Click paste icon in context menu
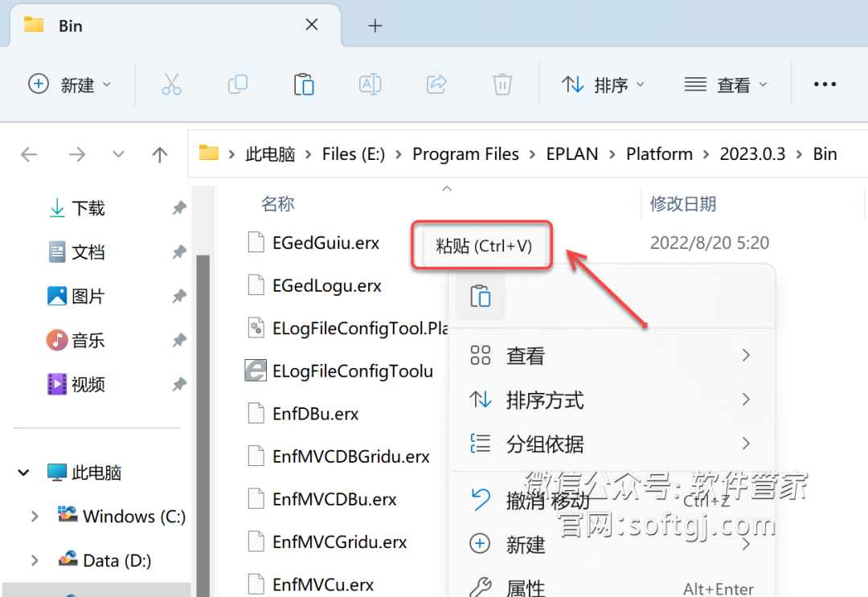The height and width of the screenshot is (597, 868). tap(480, 296)
